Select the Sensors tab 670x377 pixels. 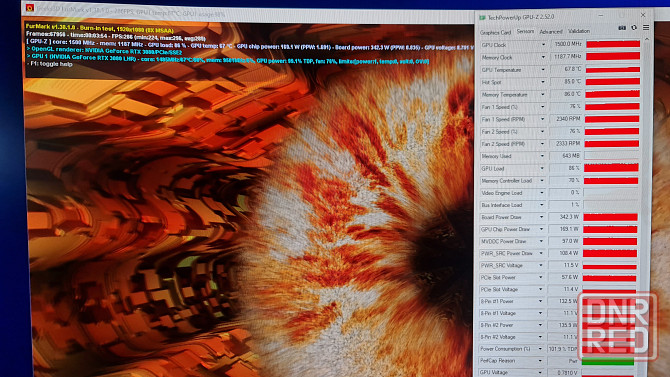[x=525, y=31]
